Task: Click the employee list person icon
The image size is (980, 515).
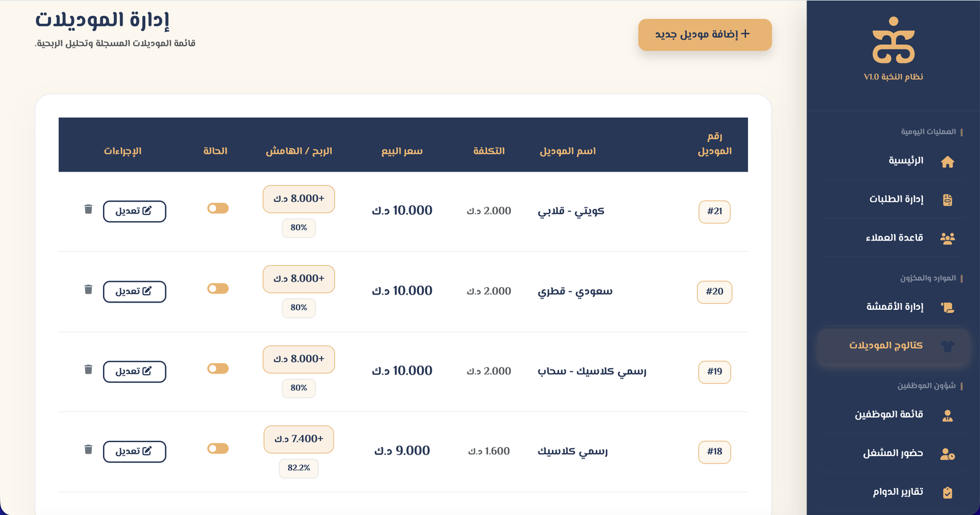Action: [948, 416]
